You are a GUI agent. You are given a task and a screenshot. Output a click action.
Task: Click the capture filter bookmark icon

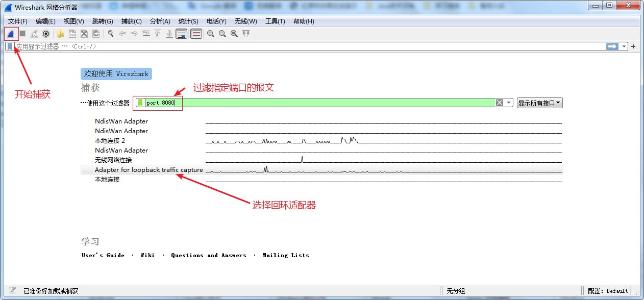tap(141, 103)
